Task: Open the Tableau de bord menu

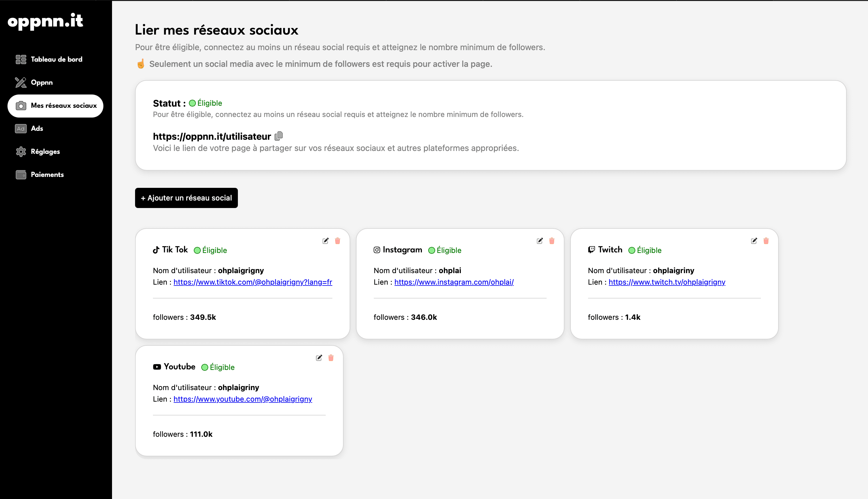Action: (x=56, y=59)
